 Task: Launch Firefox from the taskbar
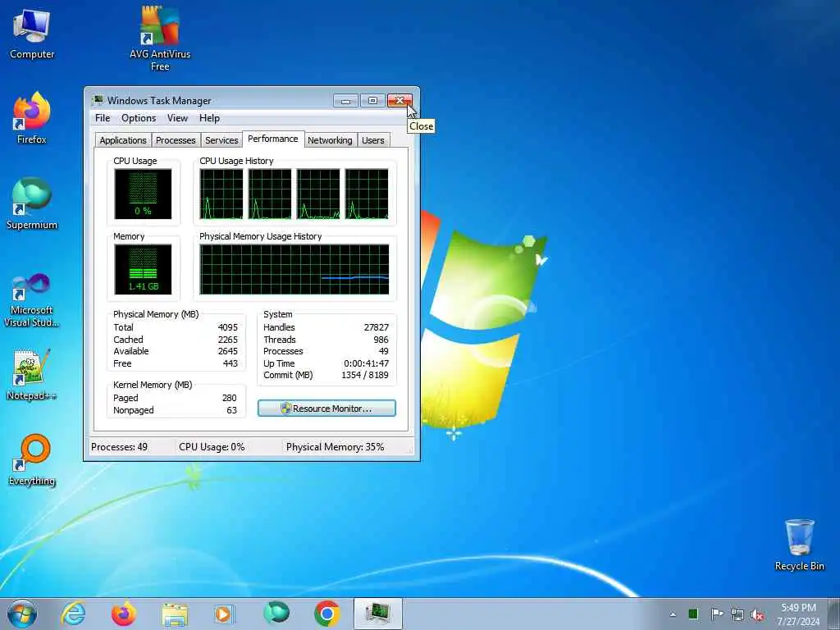[x=124, y=614]
